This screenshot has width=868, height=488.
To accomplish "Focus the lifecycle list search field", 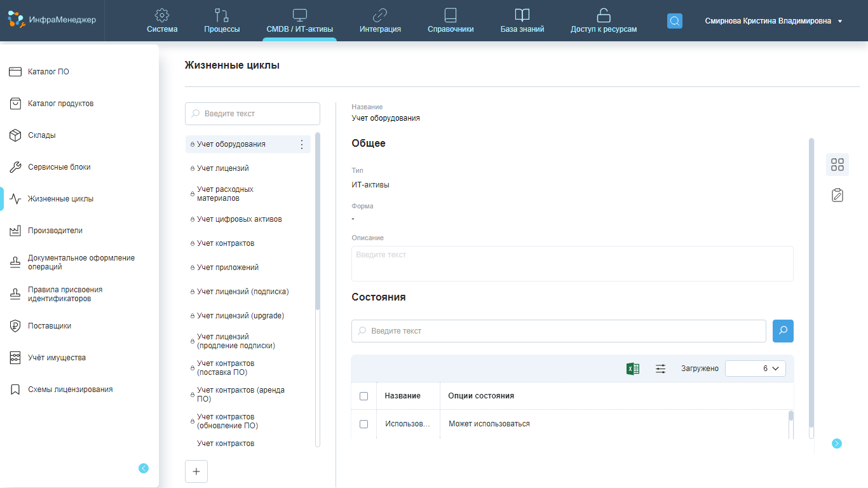I will 252,114.
